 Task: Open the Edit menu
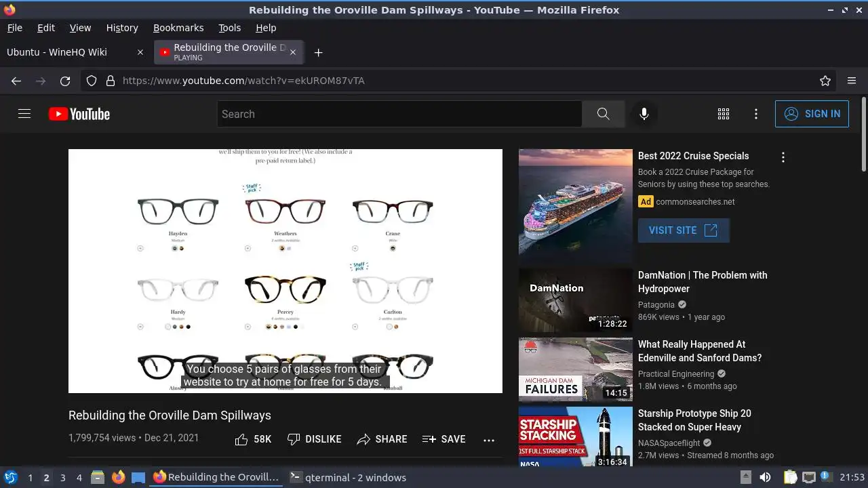tap(46, 28)
